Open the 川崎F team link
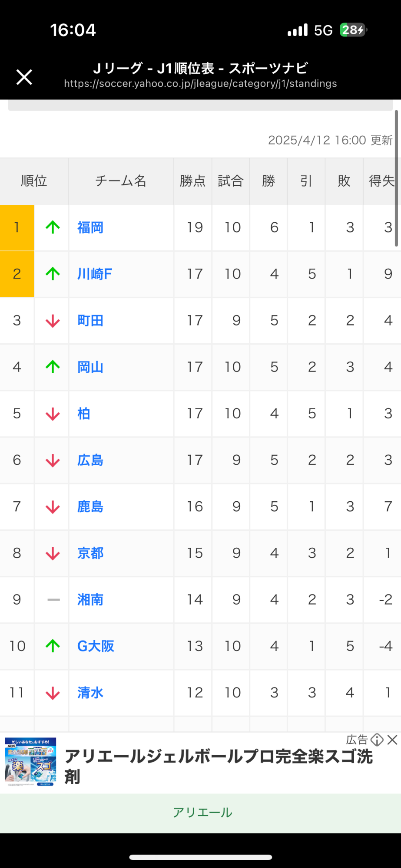This screenshot has width=401, height=868. tap(95, 274)
